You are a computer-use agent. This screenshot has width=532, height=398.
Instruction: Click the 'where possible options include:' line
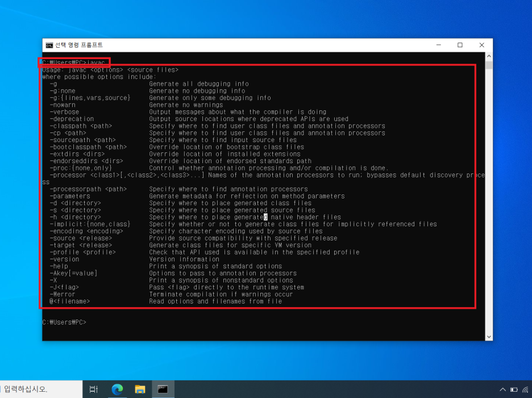pos(99,77)
